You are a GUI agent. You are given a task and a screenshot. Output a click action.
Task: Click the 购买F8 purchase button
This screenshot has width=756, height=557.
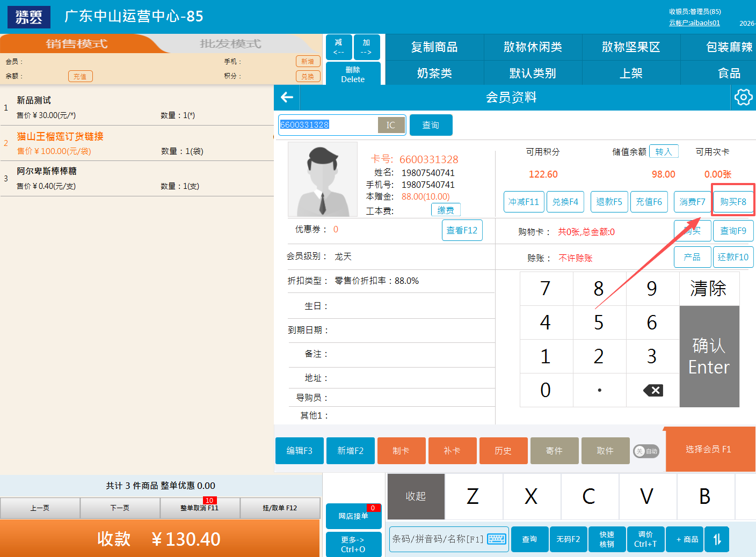[733, 202]
